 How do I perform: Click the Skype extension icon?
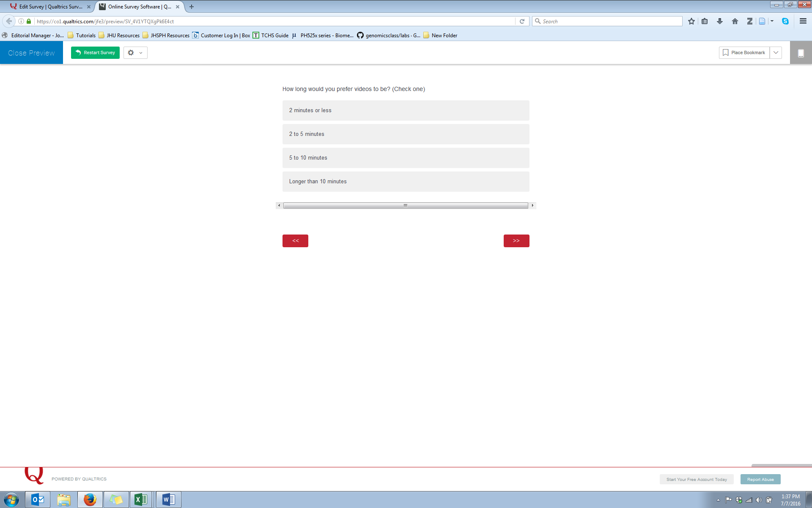785,21
